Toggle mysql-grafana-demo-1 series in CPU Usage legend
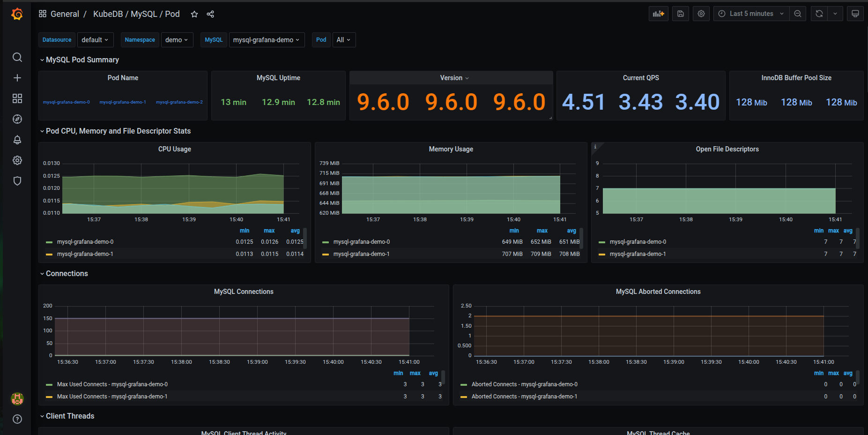 (x=85, y=254)
